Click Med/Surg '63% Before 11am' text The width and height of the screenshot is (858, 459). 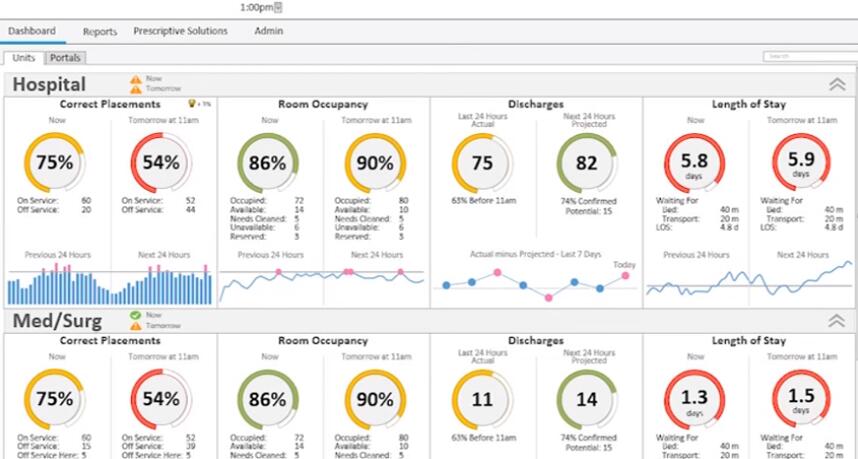pos(482,437)
